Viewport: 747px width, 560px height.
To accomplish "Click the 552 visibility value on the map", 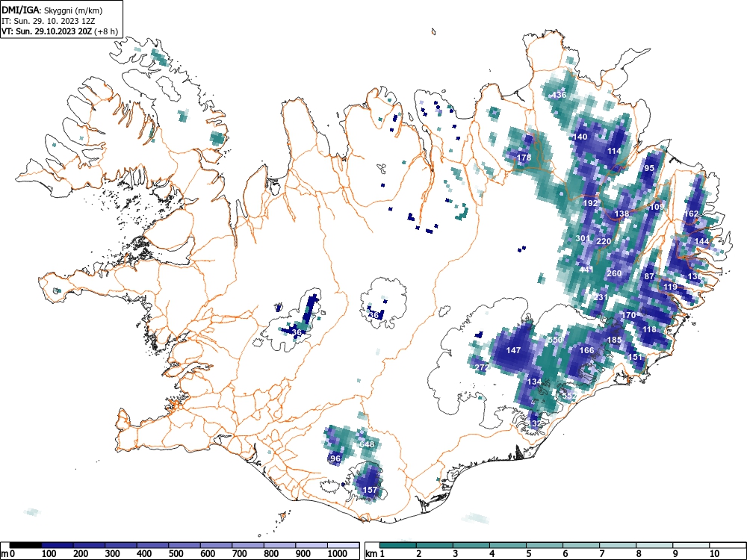I will click(568, 396).
